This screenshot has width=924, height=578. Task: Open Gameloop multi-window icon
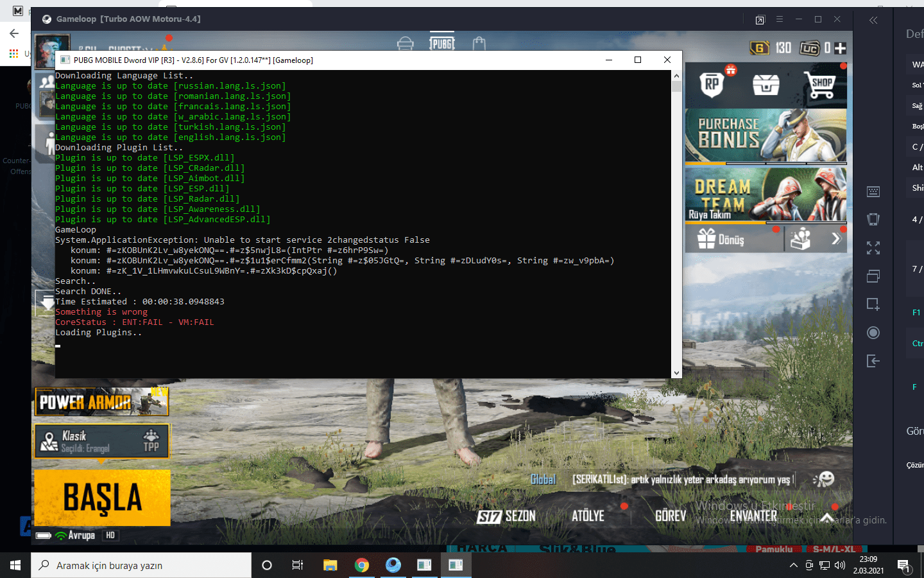(873, 276)
